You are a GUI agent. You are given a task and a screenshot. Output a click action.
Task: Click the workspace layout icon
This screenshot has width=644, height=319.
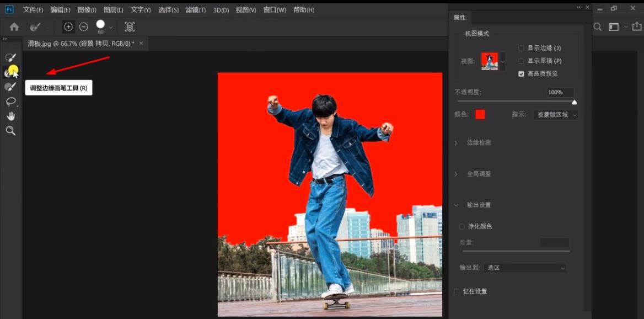pos(614,26)
